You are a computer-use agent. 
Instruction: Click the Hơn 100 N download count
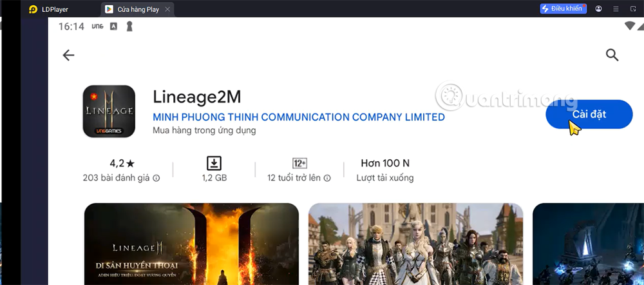[x=385, y=163]
